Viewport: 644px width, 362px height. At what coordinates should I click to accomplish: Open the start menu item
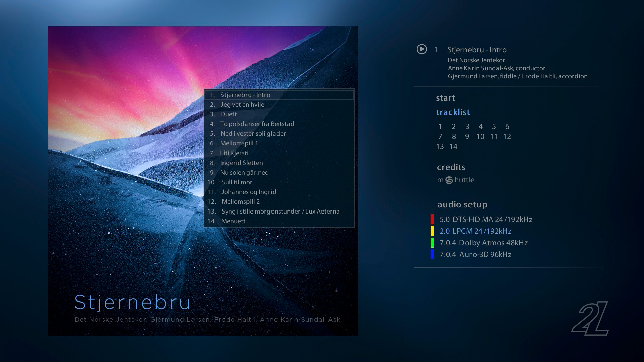click(445, 98)
